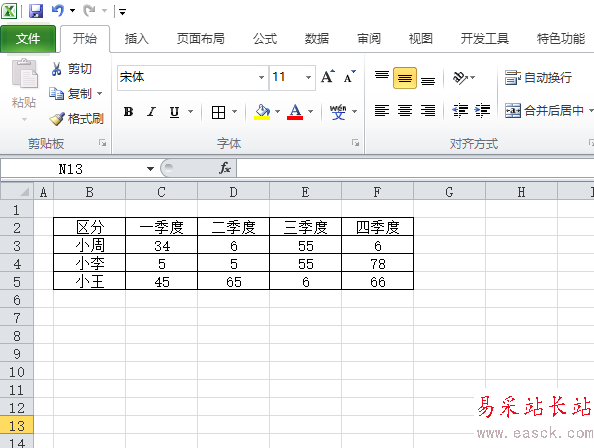The image size is (594, 448).
Task: Open the font size 11 dropdown
Action: [x=308, y=77]
